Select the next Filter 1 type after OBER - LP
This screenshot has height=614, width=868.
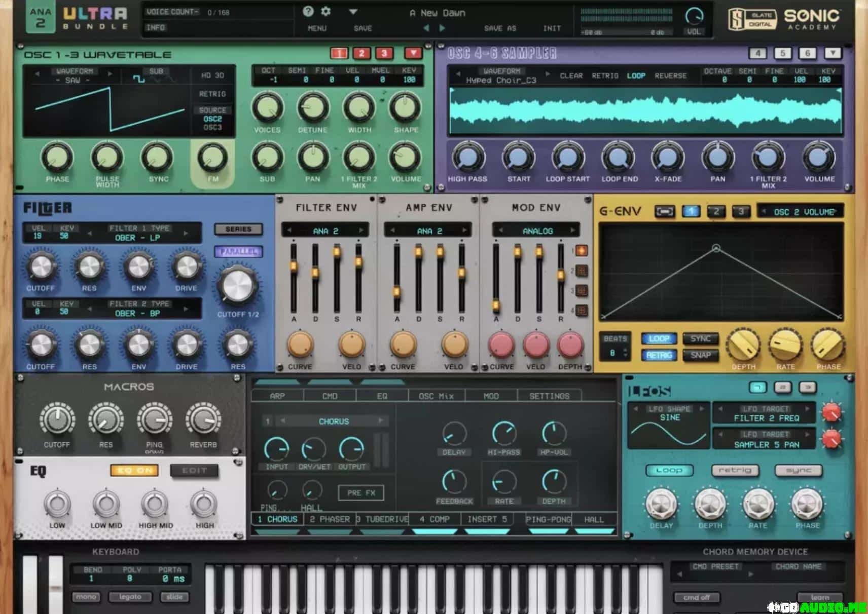[x=186, y=233]
